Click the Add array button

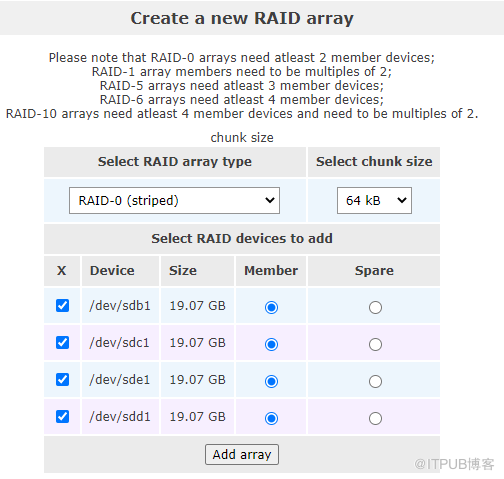[242, 454]
